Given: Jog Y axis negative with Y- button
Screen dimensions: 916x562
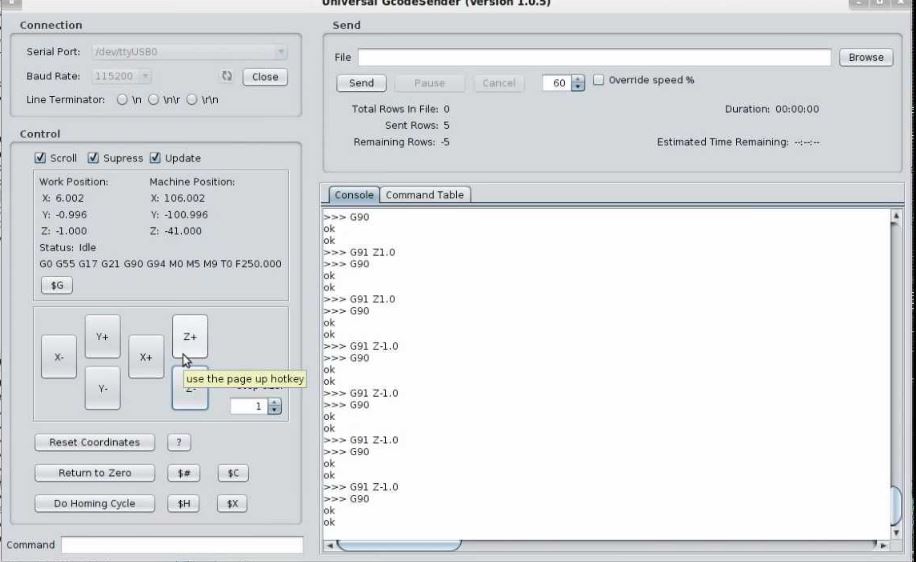Looking at the screenshot, I should point(103,388).
